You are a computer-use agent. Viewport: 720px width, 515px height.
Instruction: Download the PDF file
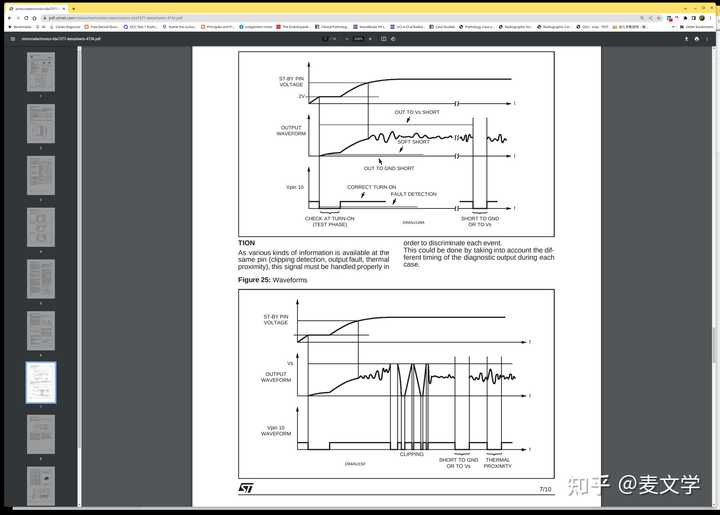686,39
